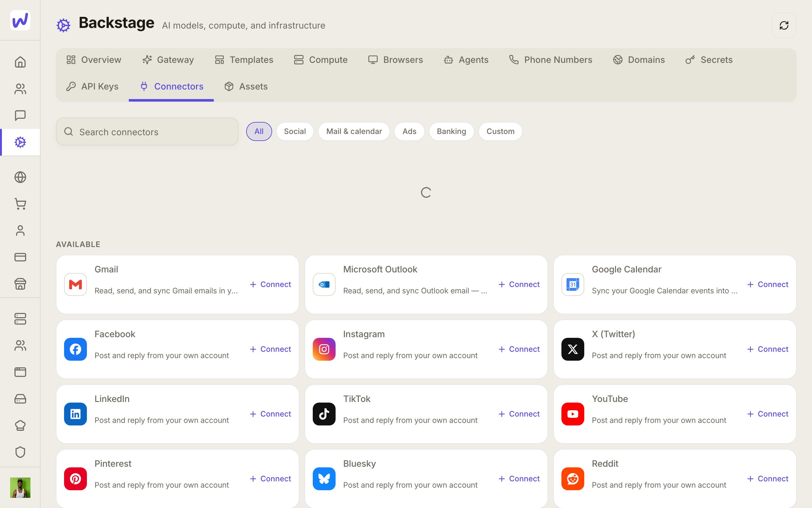Image resolution: width=812 pixels, height=508 pixels.
Task: Open the chef hat sidebar icon
Action: [x=20, y=425]
